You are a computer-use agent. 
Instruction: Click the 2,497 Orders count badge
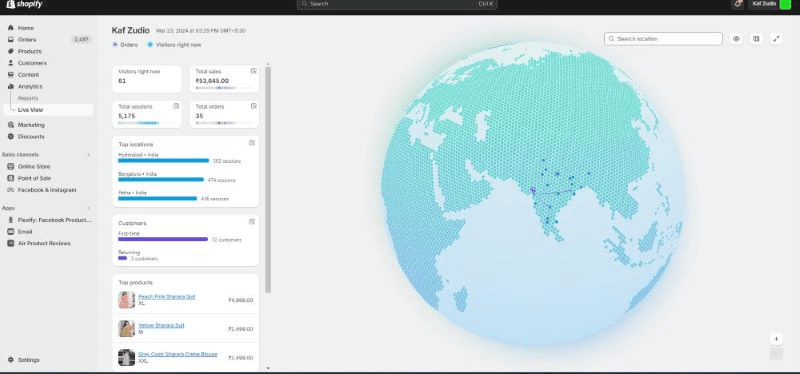81,40
